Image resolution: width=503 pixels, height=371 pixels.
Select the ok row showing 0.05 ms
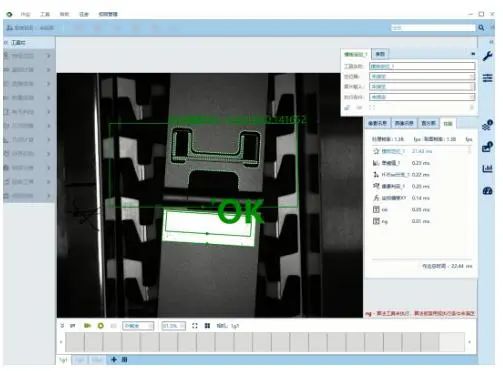(x=420, y=210)
